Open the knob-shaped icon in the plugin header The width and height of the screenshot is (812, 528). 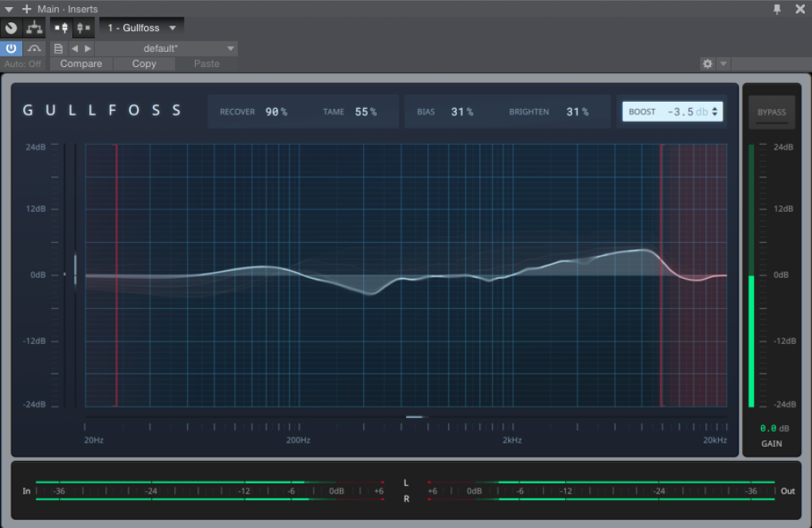[x=11, y=28]
